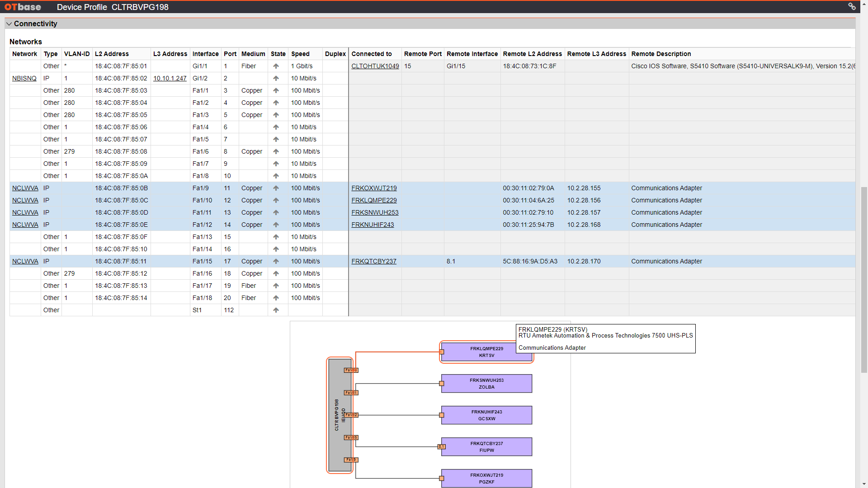Click the up-state arrow for Fa1/18
868x488 pixels.
276,298
